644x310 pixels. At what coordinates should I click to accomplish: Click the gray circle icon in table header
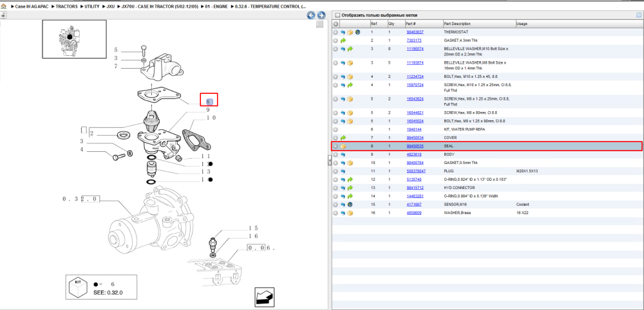point(336,24)
